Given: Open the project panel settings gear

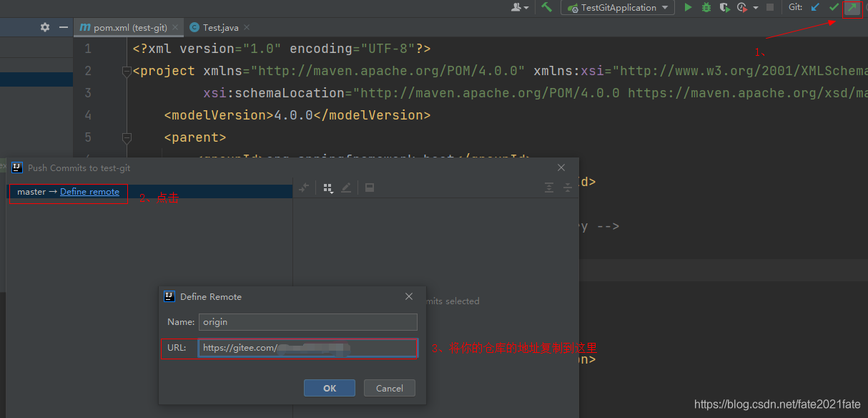Looking at the screenshot, I should click(x=45, y=27).
